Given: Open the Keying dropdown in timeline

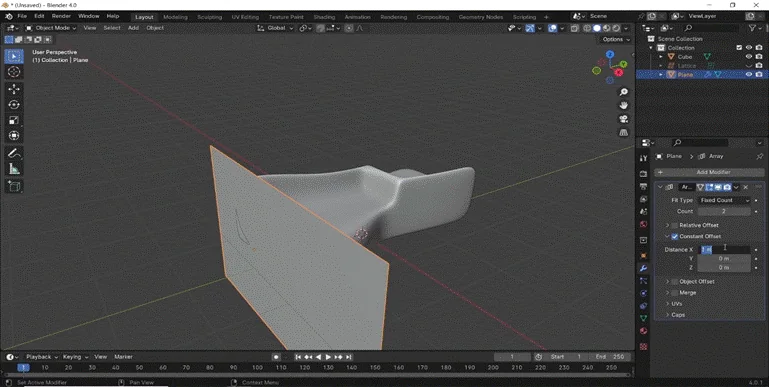Looking at the screenshot, I should coord(75,357).
